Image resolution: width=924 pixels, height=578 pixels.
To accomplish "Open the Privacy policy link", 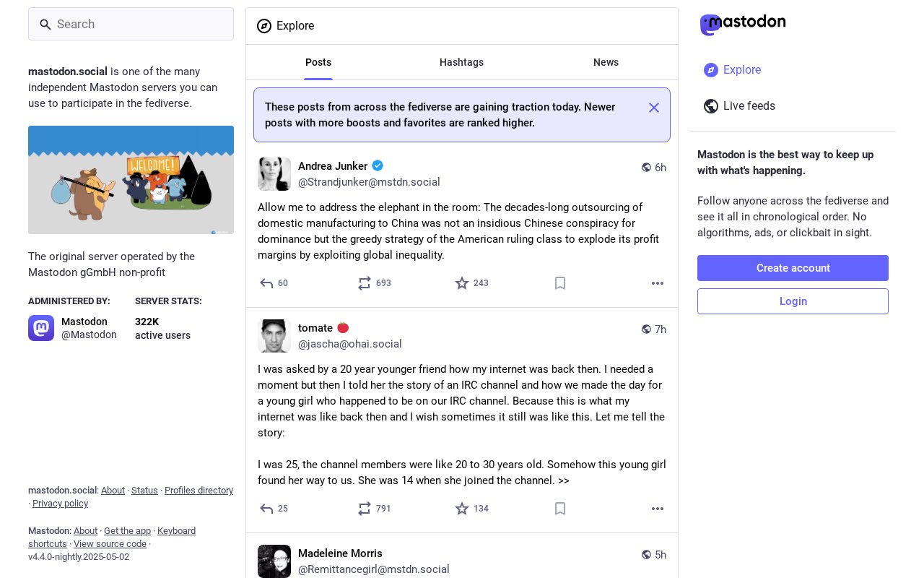I will (x=60, y=504).
